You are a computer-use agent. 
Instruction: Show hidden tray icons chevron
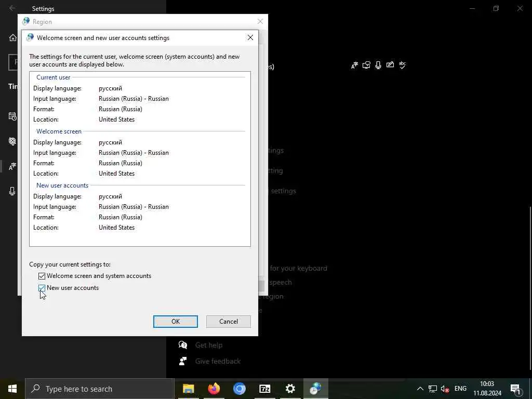pyautogui.click(x=420, y=389)
